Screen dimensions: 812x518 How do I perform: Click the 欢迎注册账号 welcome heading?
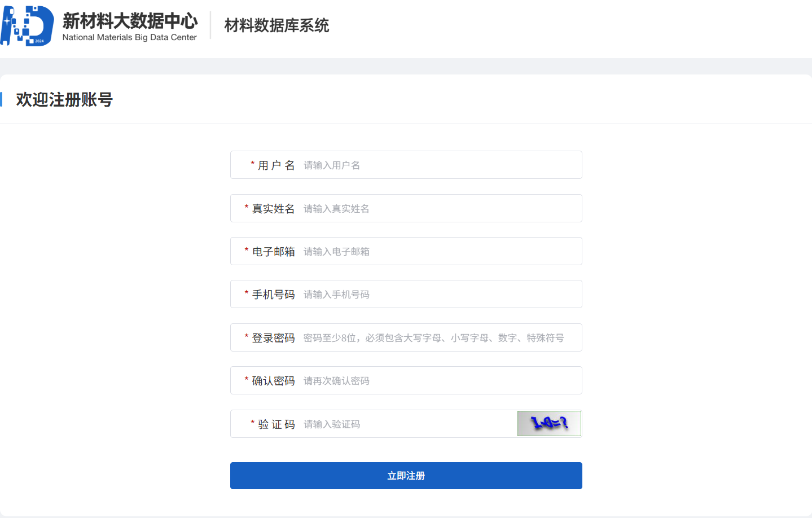pos(64,99)
